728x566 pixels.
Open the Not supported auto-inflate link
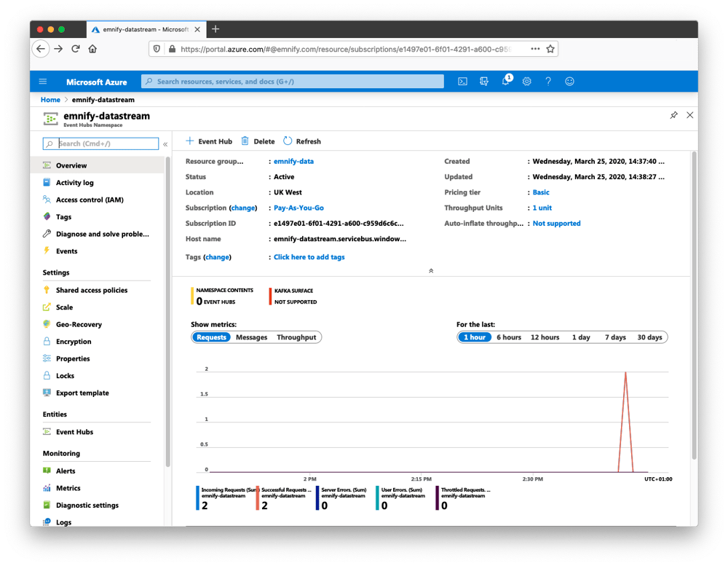click(556, 224)
